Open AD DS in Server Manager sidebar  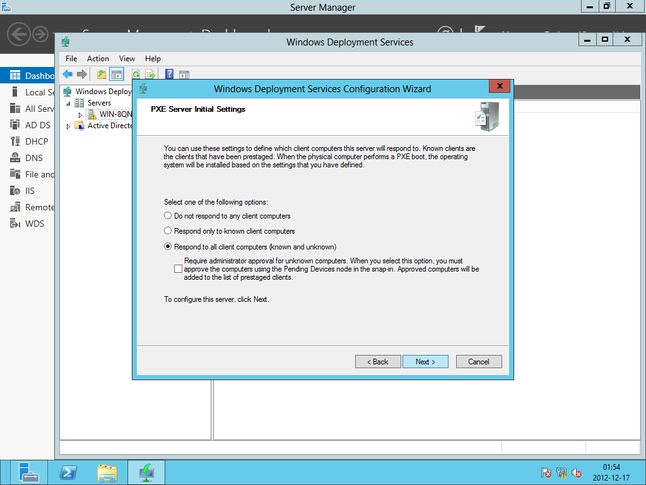(27, 125)
